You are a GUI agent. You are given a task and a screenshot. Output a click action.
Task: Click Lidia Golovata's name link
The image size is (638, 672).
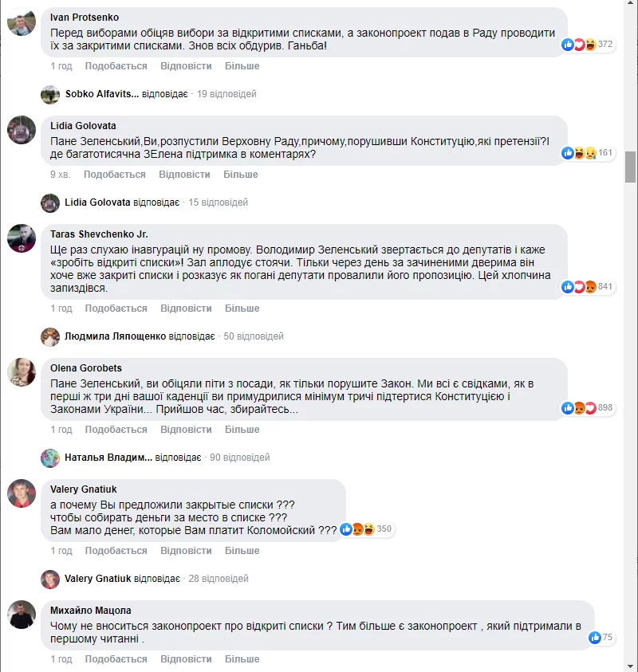pos(83,126)
